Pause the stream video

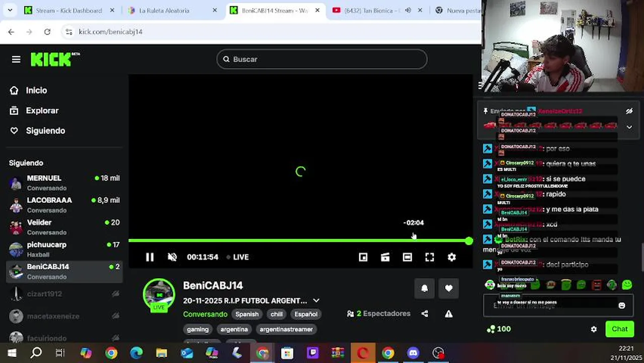[150, 257]
